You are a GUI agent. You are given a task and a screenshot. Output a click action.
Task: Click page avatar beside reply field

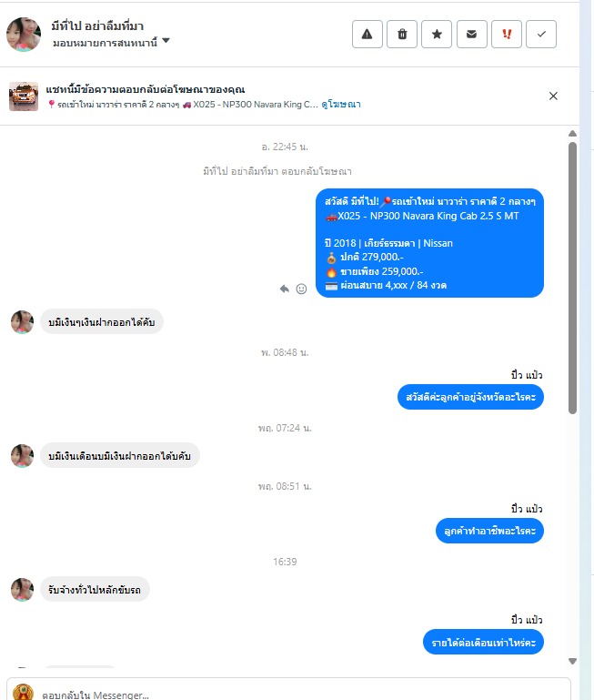24,693
